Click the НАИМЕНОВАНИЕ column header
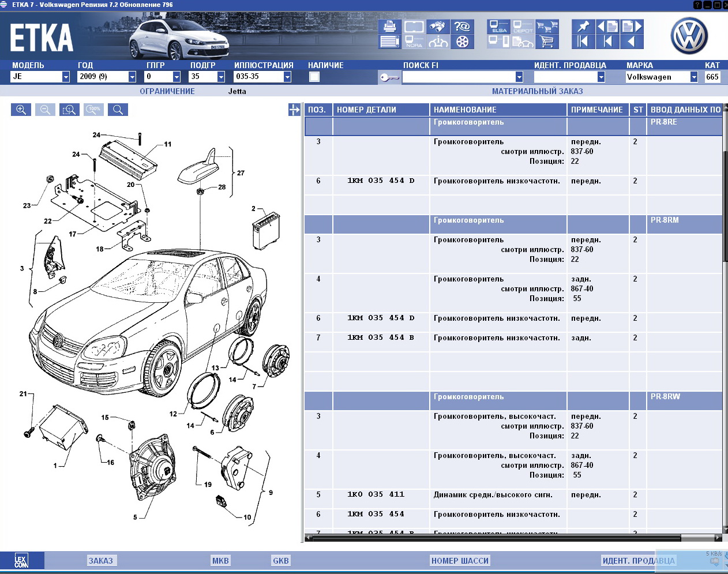 click(498, 110)
